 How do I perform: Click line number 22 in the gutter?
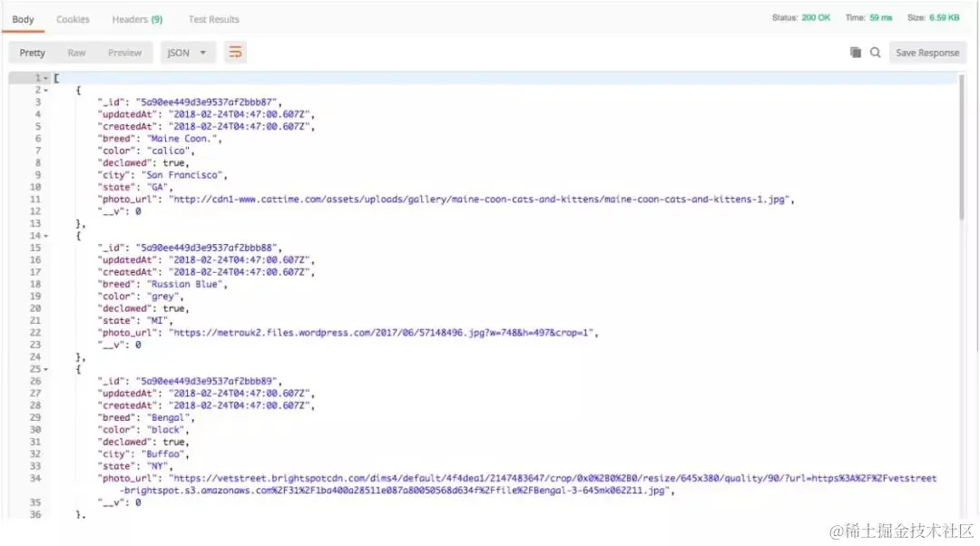tap(35, 333)
